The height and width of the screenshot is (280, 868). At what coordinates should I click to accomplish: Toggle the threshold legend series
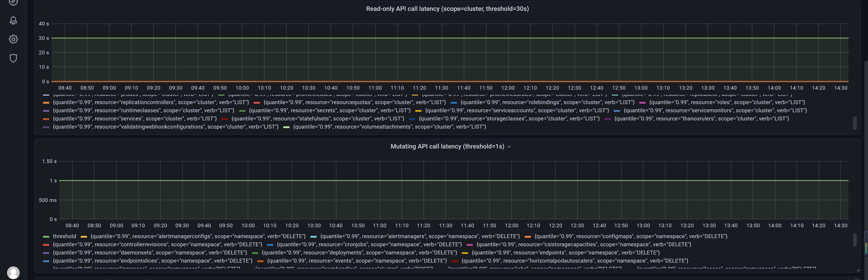click(x=64, y=236)
